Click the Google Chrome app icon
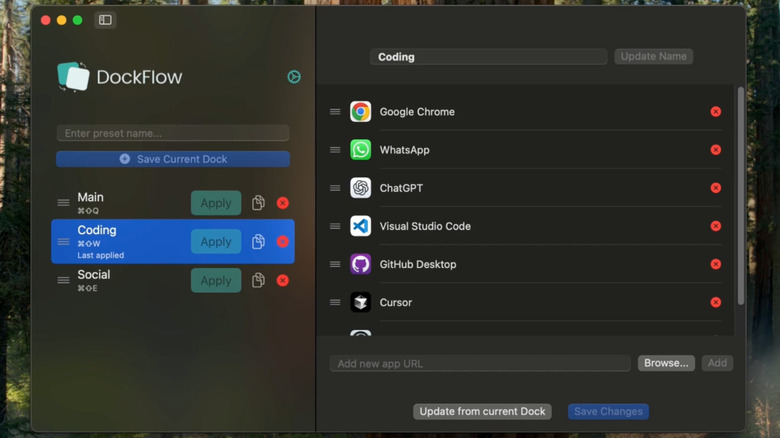Viewport: 780px width, 438px height. [361, 111]
